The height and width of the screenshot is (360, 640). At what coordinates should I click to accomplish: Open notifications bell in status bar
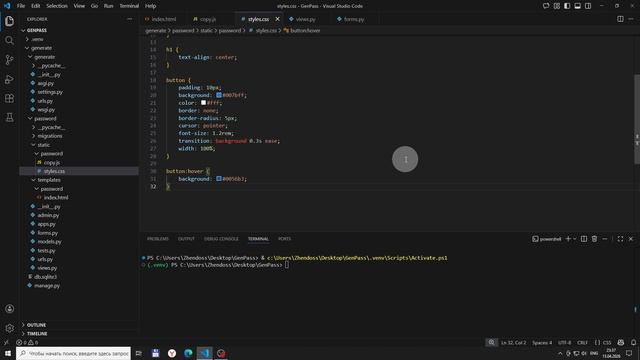[x=633, y=342]
